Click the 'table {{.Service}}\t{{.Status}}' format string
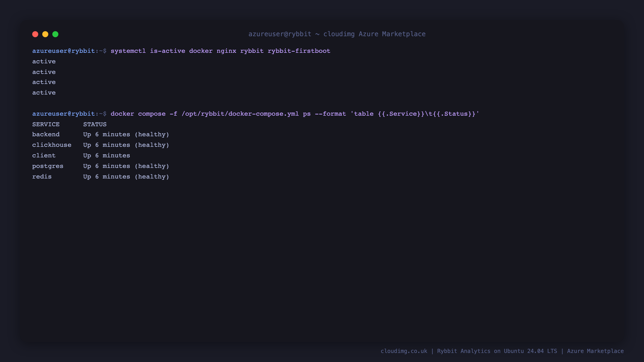Image resolution: width=644 pixels, height=362 pixels. (415, 114)
